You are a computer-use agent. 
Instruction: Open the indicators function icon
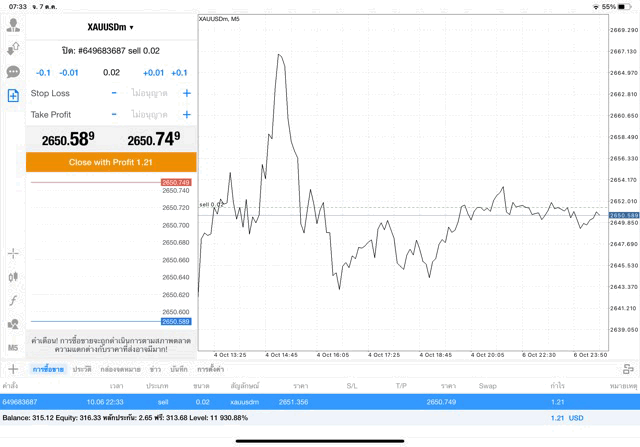point(13,300)
